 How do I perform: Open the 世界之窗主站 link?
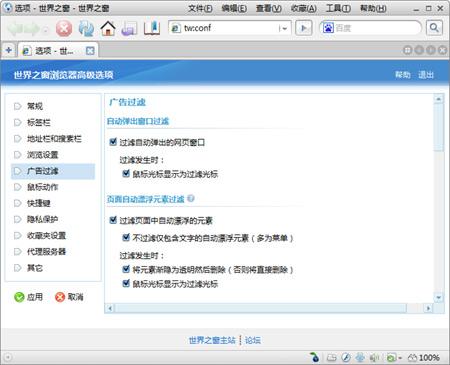pyautogui.click(x=212, y=340)
